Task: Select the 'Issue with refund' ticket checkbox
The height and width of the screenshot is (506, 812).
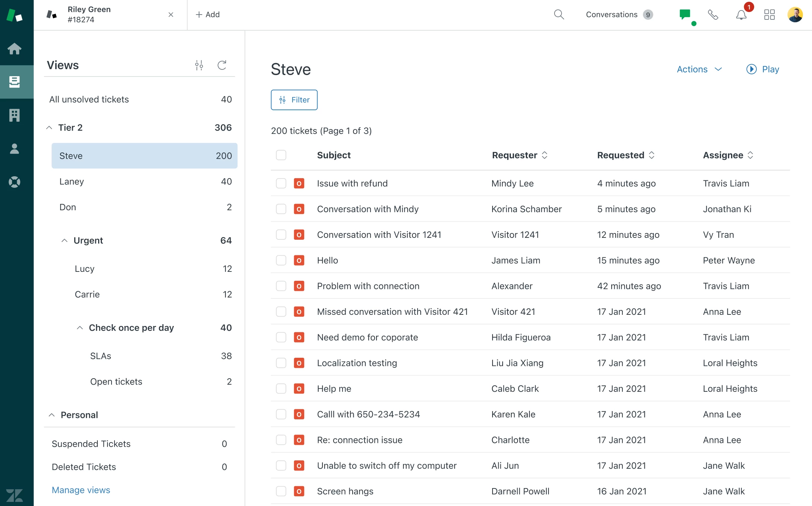Action: click(281, 183)
